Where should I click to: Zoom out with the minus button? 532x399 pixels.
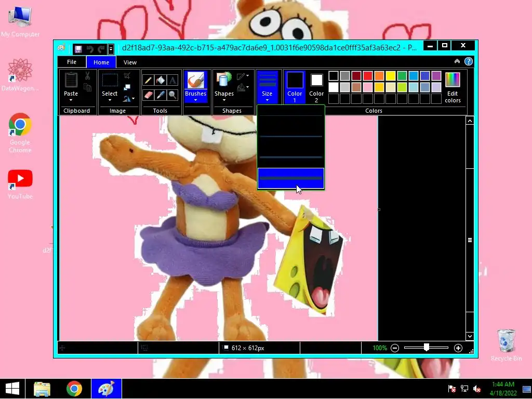coord(395,348)
